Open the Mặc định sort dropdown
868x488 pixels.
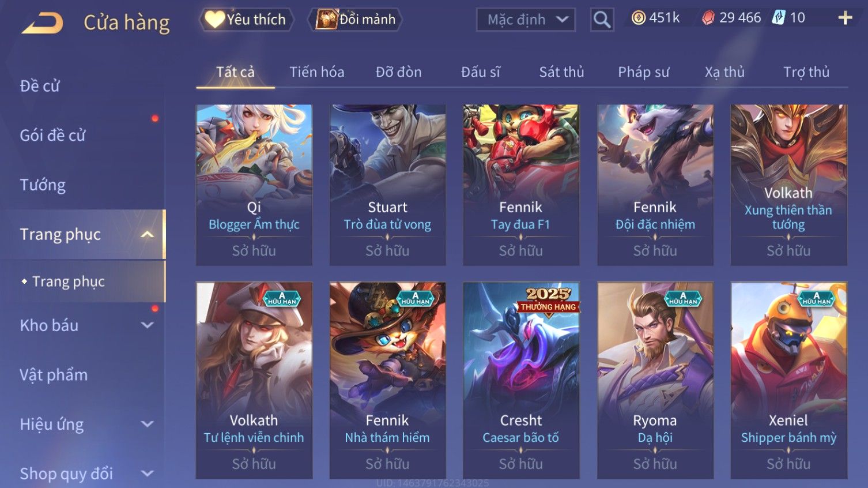526,20
